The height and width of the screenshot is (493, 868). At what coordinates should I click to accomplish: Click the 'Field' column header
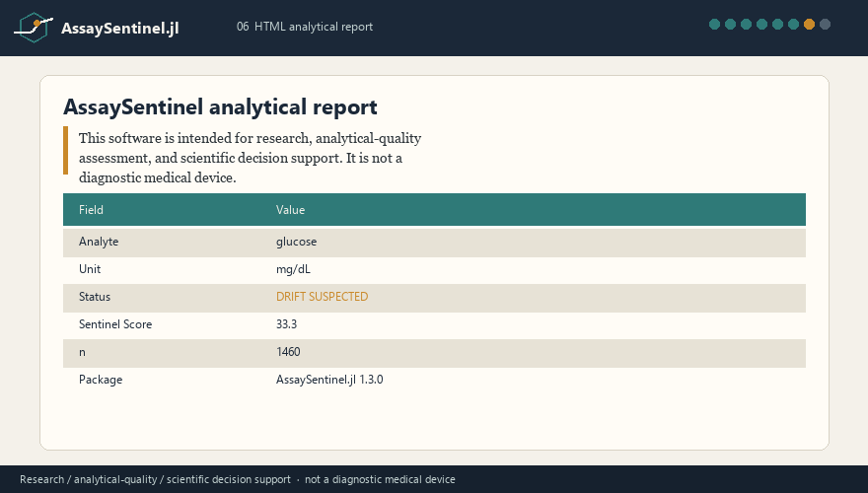point(91,210)
